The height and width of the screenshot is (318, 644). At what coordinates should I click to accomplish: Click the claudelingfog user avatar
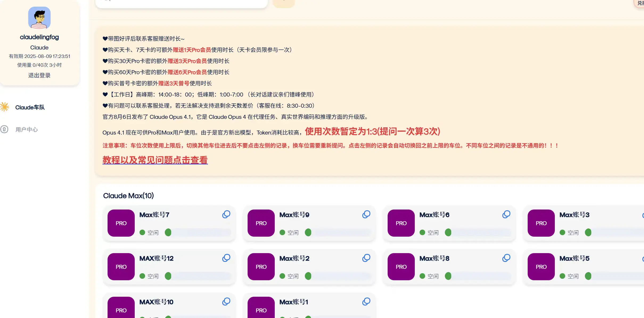tap(39, 18)
